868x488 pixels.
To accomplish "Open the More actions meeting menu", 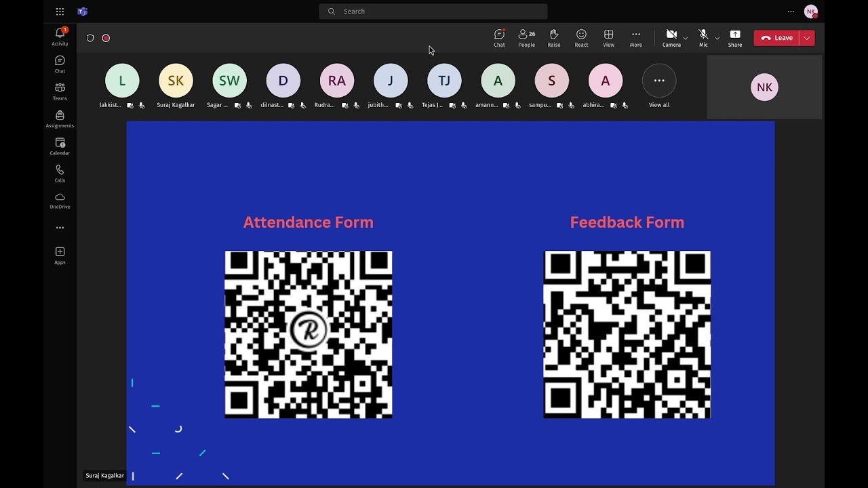I will (635, 38).
